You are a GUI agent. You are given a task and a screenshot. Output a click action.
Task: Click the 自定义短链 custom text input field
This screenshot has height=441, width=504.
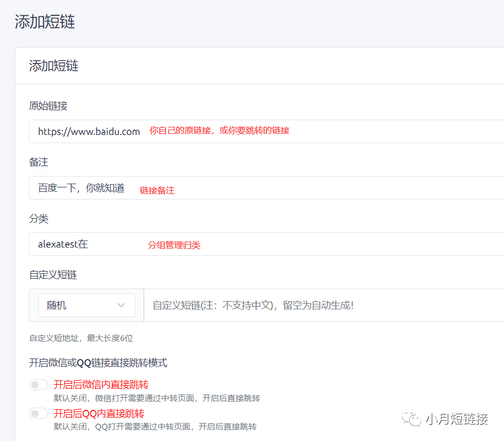[322, 305]
